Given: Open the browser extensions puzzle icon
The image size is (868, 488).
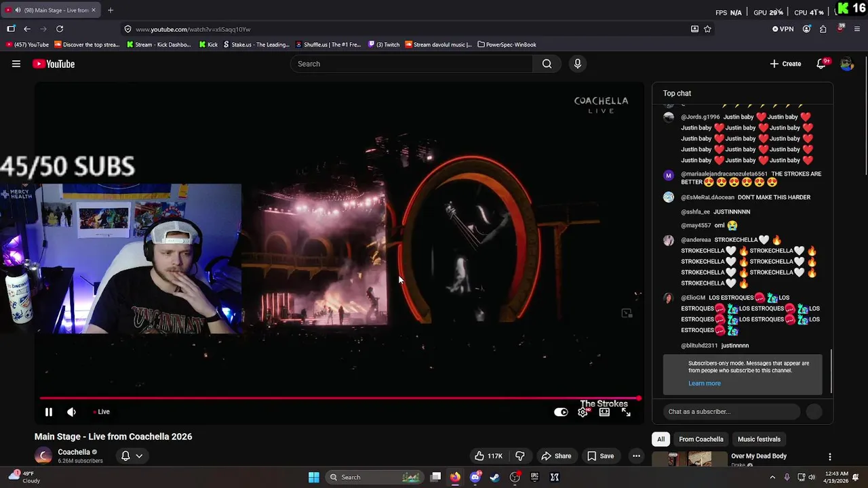Looking at the screenshot, I should coord(823,29).
